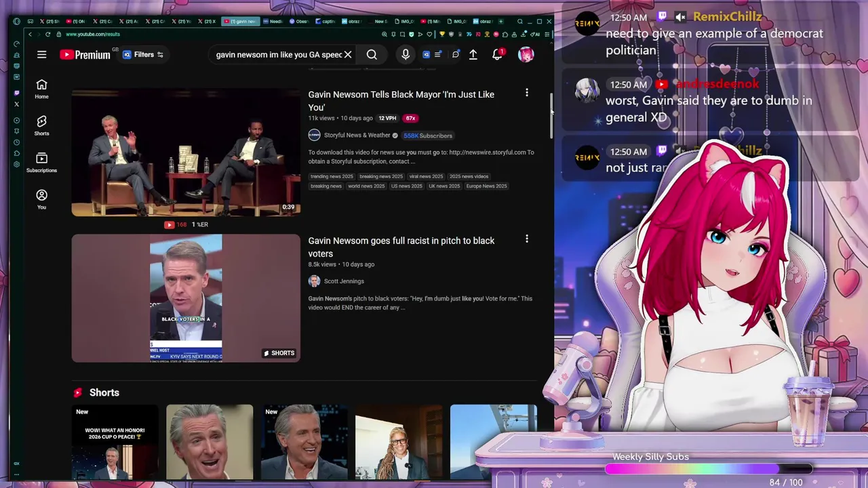Open the 'WOW! What an honor' short
868x488 pixels.
tap(115, 442)
